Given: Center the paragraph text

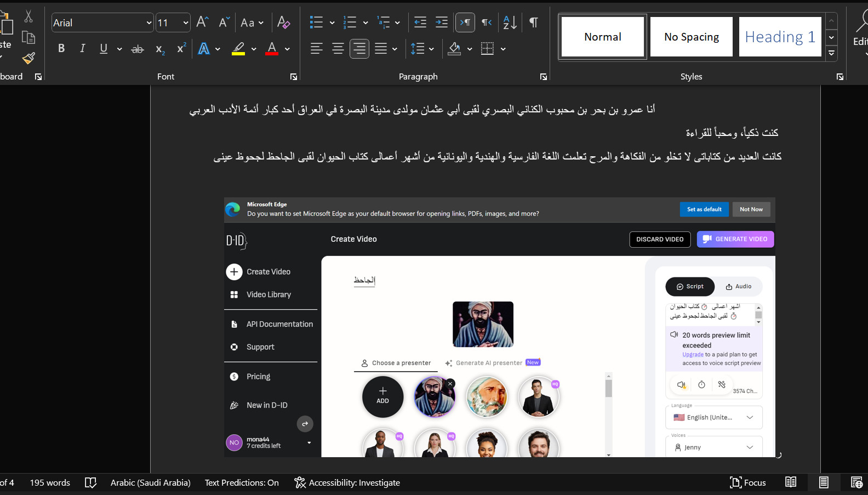Looking at the screenshot, I should click(x=338, y=49).
